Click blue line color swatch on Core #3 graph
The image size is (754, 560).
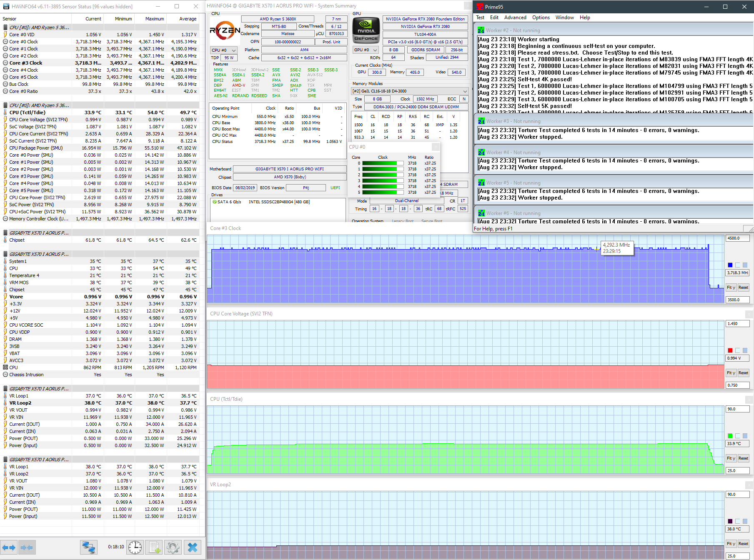pos(730,265)
